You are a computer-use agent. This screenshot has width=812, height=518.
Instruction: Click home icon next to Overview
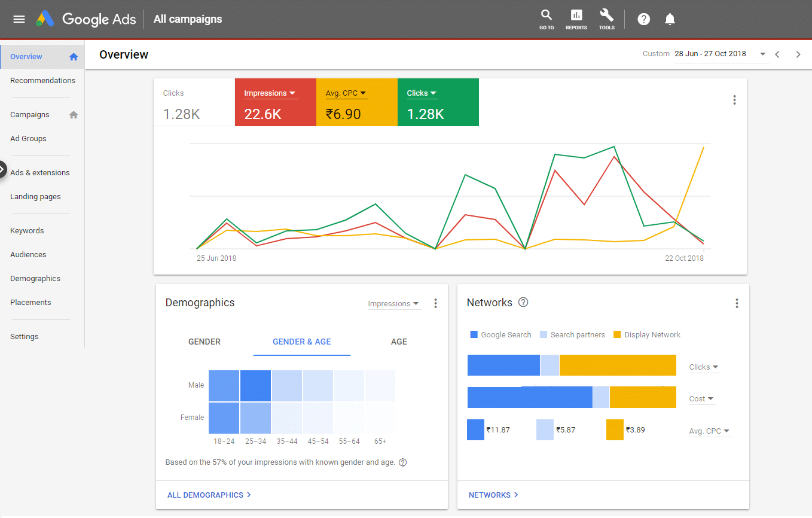pos(74,57)
